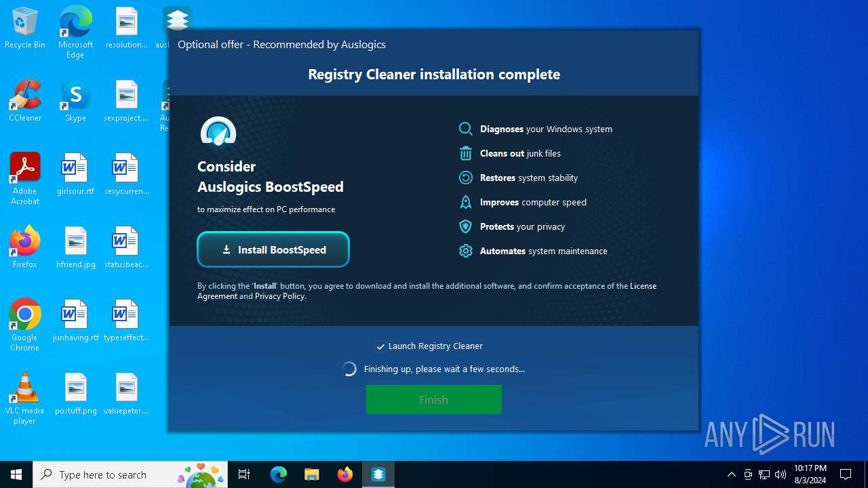Screen dimensions: 868x488
Task: Click the Restores stability circular icon
Action: coord(466,178)
